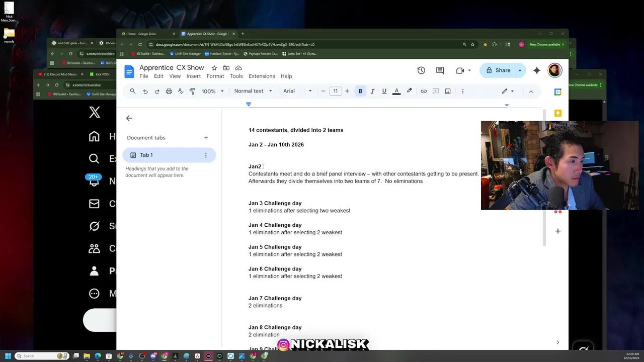Viewport: 644px width, 362px height.
Task: Open Google account avatar in Docs
Action: tap(555, 70)
